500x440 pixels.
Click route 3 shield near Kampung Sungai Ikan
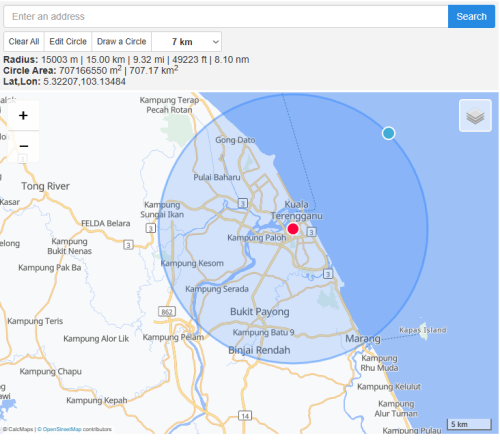coord(151,228)
